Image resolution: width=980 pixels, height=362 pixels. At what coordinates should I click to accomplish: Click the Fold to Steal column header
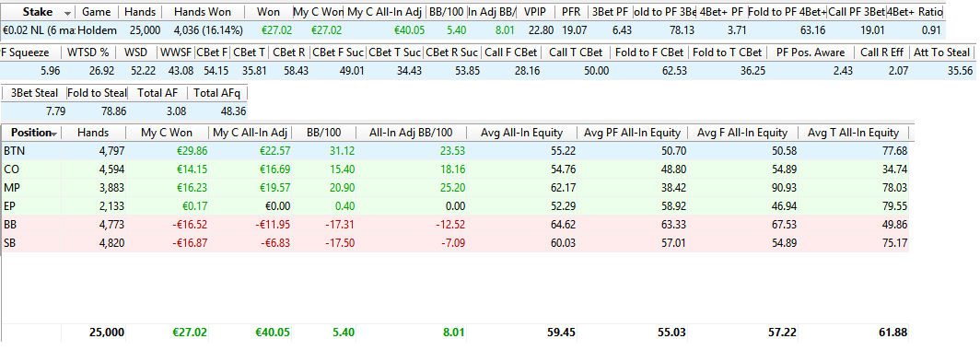tap(96, 93)
